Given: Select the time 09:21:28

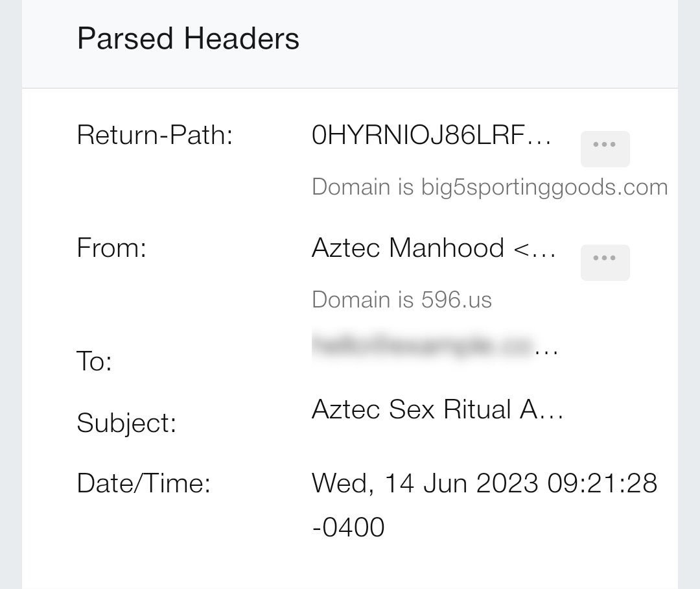Looking at the screenshot, I should click(x=602, y=483).
